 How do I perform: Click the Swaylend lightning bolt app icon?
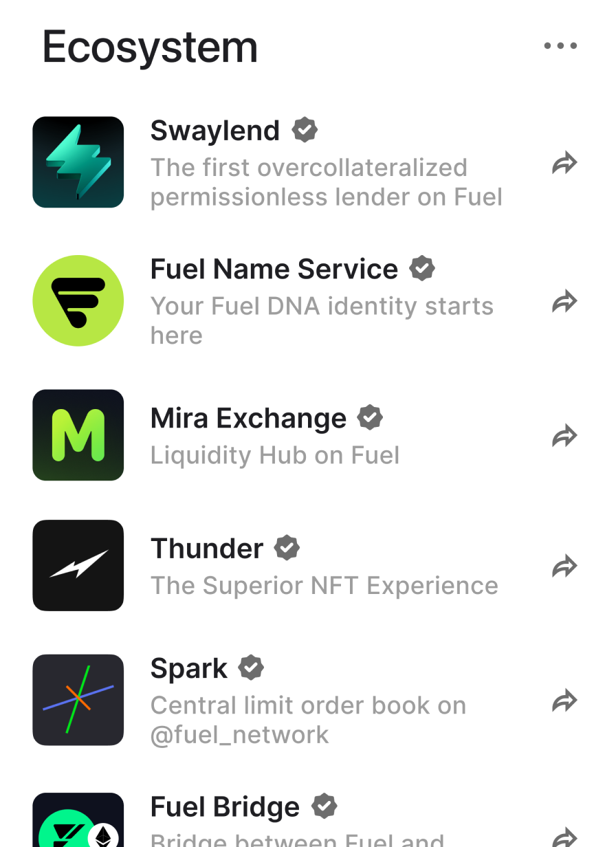(78, 162)
